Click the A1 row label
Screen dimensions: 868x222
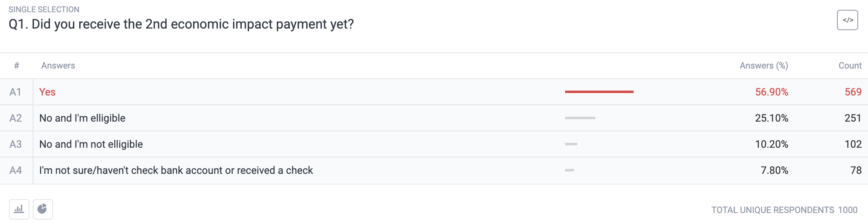click(x=16, y=92)
